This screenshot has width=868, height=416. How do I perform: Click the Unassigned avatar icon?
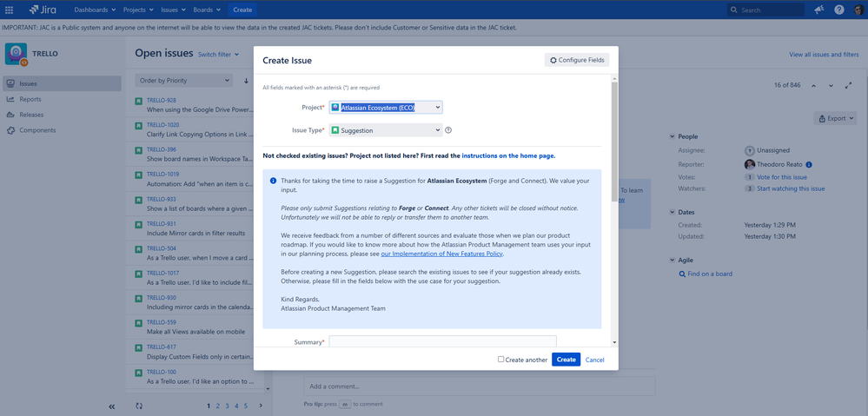[750, 150]
